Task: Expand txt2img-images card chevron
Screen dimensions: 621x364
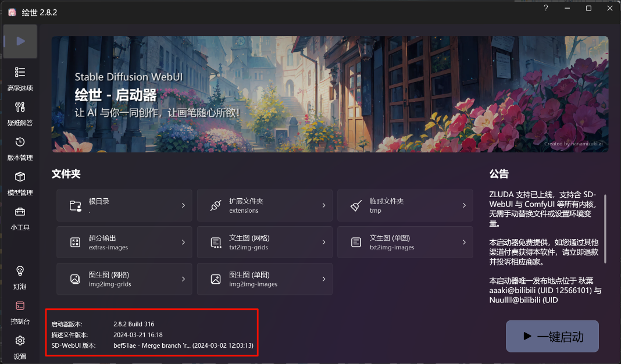Action: (x=464, y=242)
